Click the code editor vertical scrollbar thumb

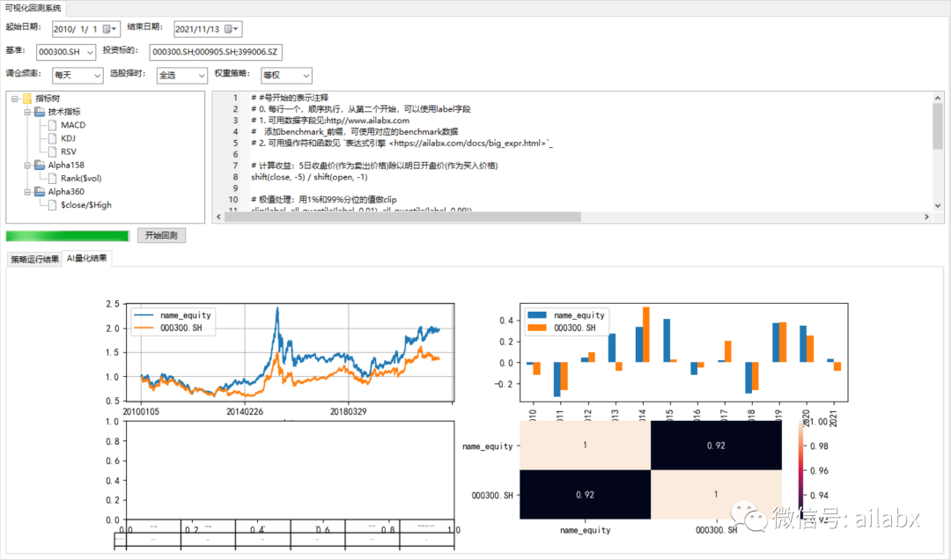coord(938,126)
